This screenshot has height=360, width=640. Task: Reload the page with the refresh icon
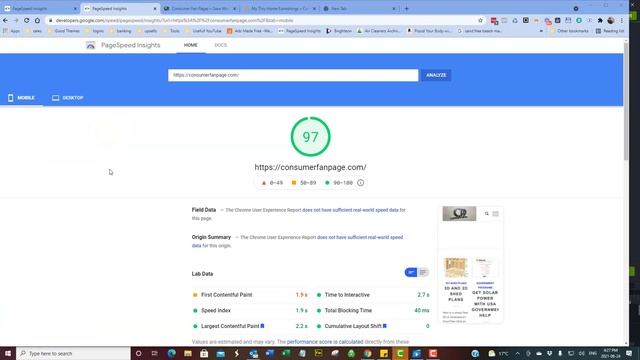pos(27,20)
